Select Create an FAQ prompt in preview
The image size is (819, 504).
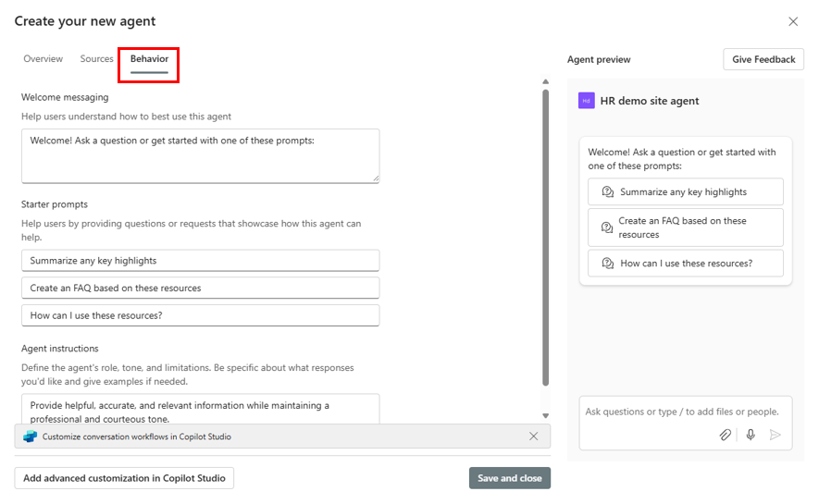686,227
